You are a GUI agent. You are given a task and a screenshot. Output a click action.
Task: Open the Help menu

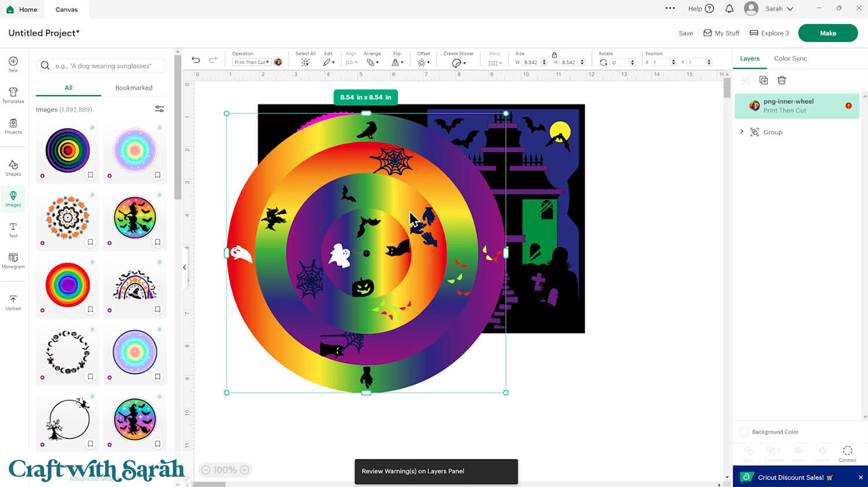click(701, 9)
